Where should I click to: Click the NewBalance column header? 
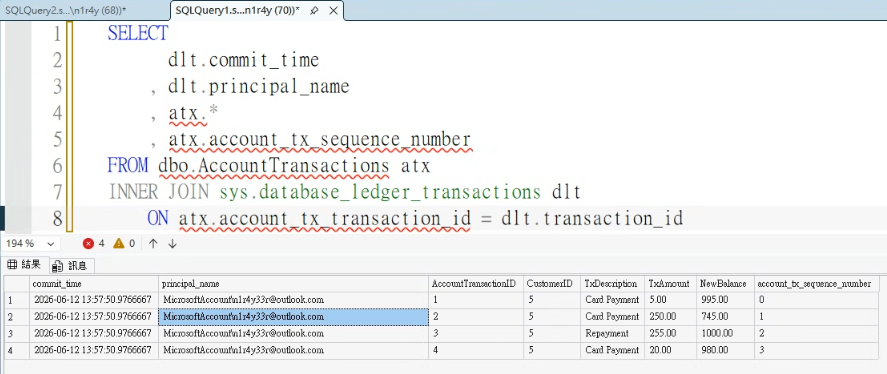point(724,283)
